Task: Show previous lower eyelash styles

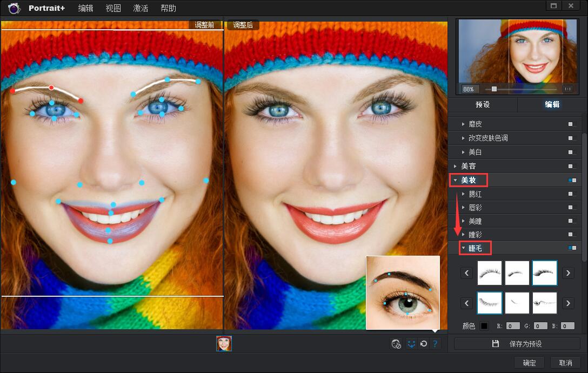Action: click(x=466, y=303)
